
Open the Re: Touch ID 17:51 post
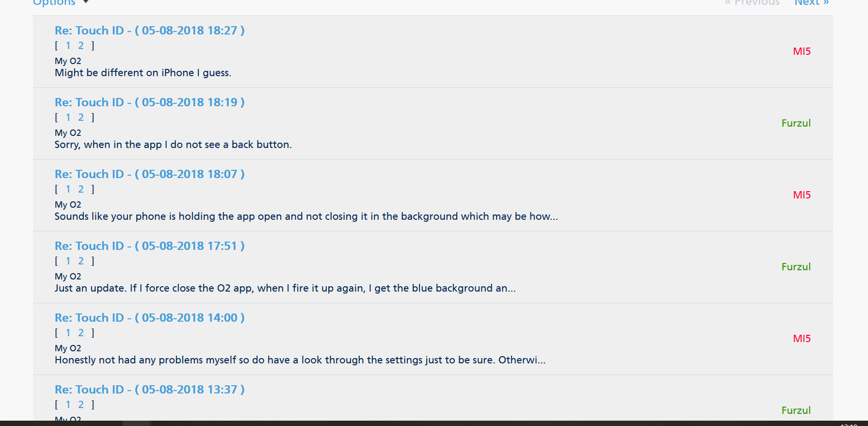[x=149, y=246]
